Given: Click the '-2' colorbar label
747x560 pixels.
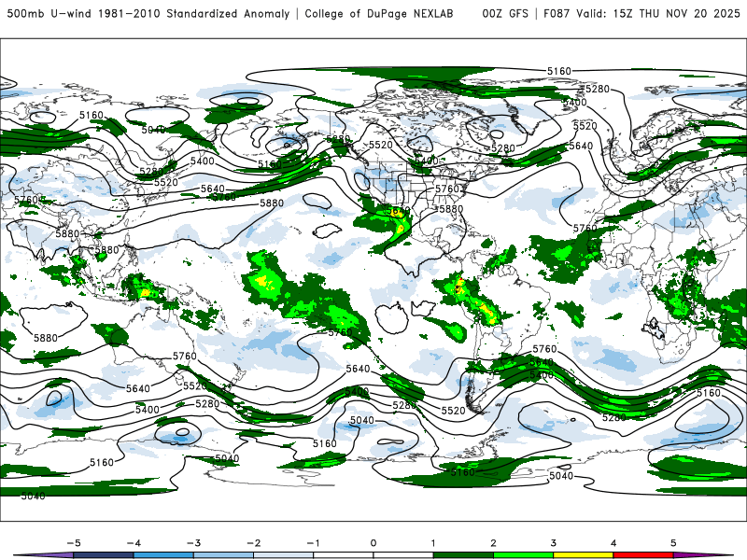Looking at the screenshot, I should click(x=253, y=543).
